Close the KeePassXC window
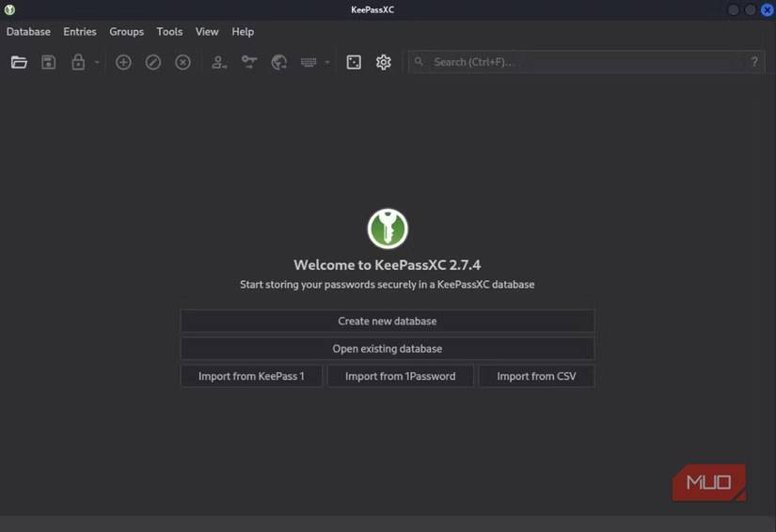The height and width of the screenshot is (532, 776). click(768, 10)
